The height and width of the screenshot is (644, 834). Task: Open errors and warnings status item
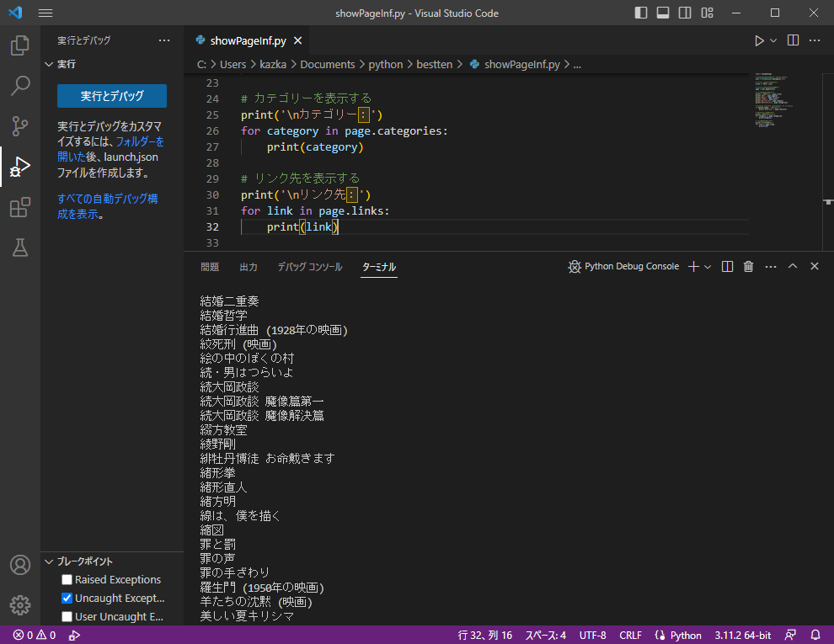click(x=35, y=635)
